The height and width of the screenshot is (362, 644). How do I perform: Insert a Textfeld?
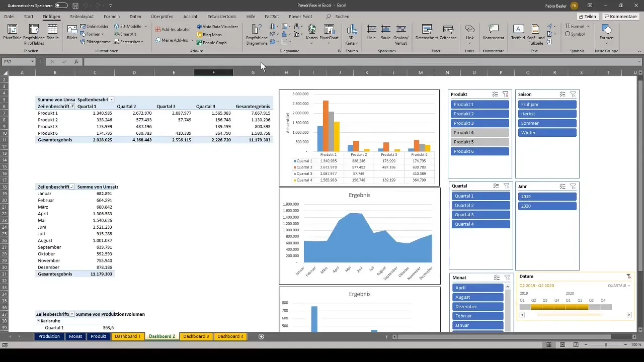[x=518, y=33]
